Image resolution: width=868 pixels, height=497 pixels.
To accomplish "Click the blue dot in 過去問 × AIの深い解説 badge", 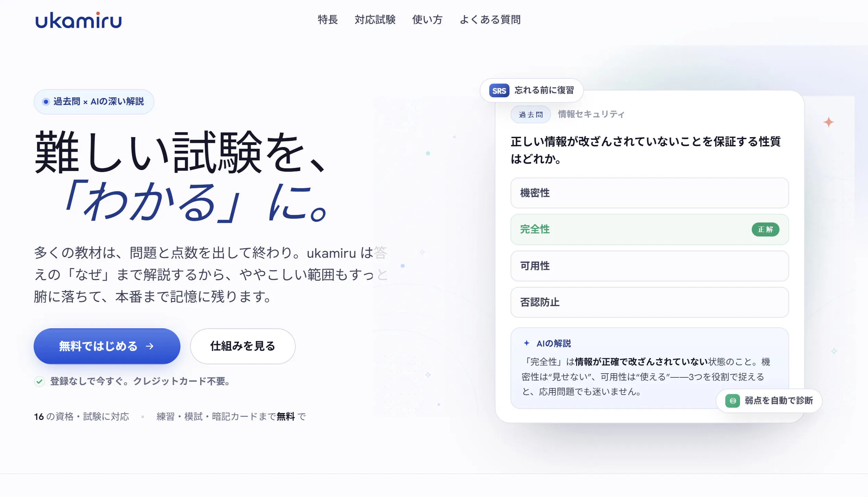I will click(x=46, y=102).
